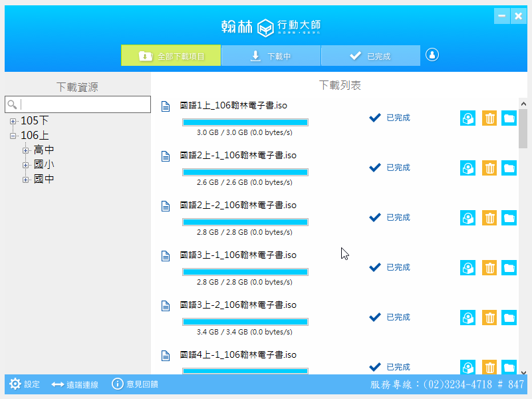This screenshot has width=532, height=399.
Task: Open the folder icon for 國語2上-2_106翰林電子書.iso
Action: tap(509, 218)
